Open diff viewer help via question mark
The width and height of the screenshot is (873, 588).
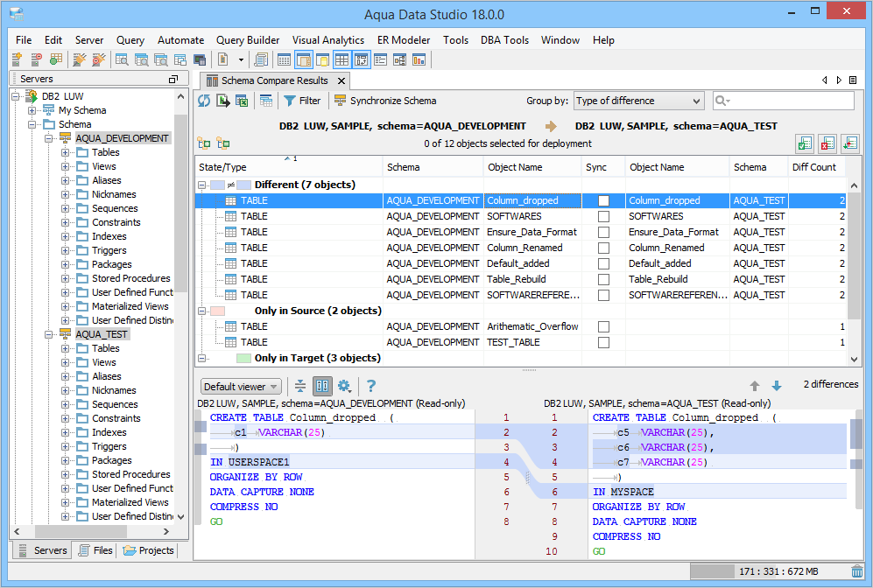(371, 386)
